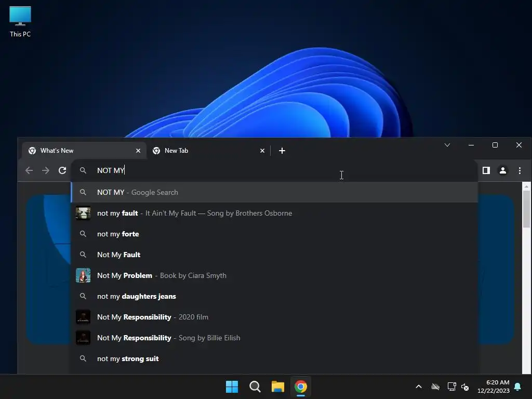Screen dimensions: 532x399
Task: Select the This PC desktop icon
Action: click(20, 21)
